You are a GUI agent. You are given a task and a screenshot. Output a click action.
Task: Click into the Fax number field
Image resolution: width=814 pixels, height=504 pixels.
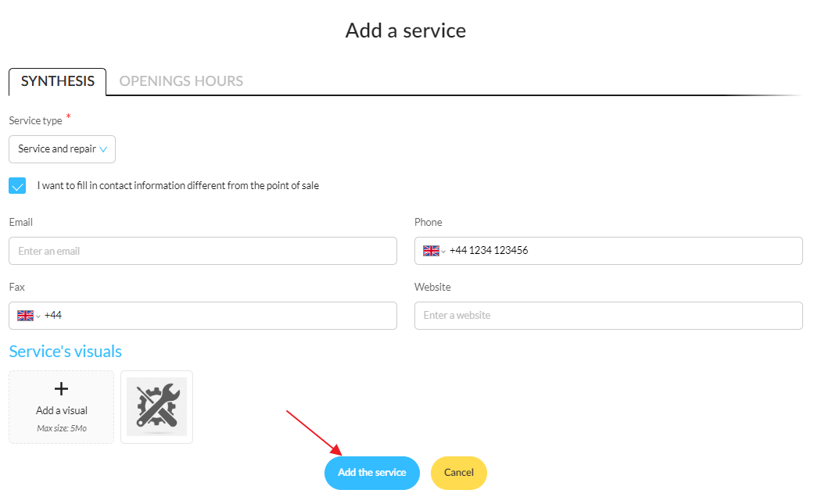[203, 316]
